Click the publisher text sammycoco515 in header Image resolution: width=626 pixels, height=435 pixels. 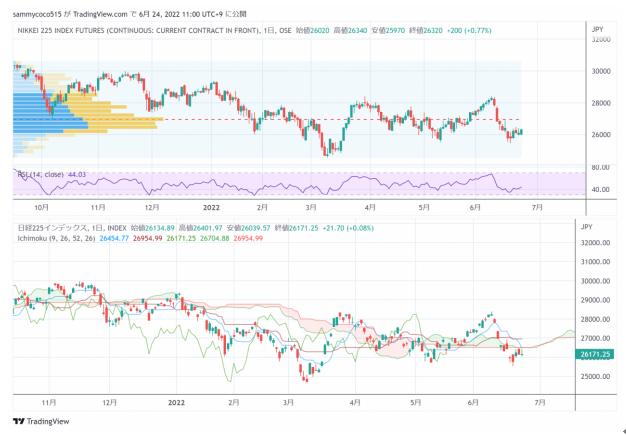[x=38, y=14]
